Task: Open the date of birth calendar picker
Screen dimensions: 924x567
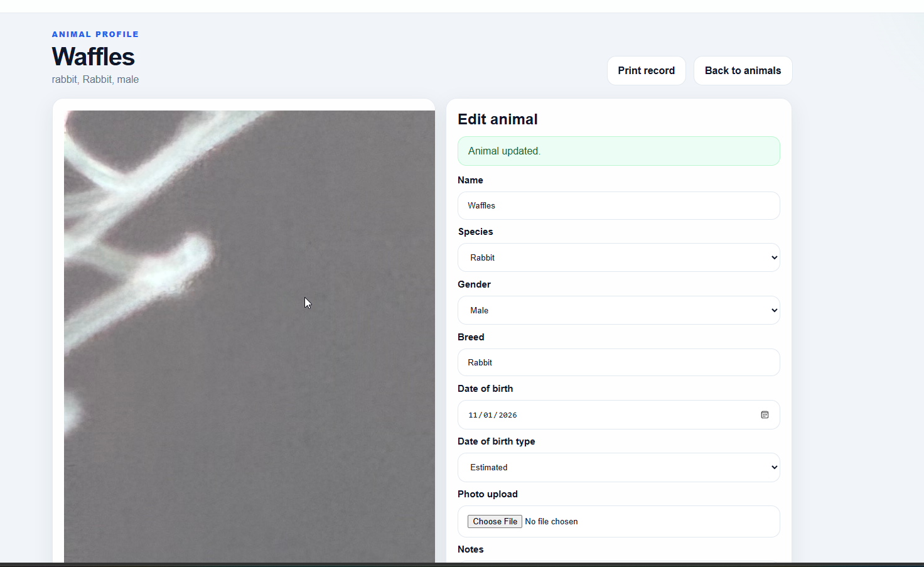Action: (x=765, y=415)
